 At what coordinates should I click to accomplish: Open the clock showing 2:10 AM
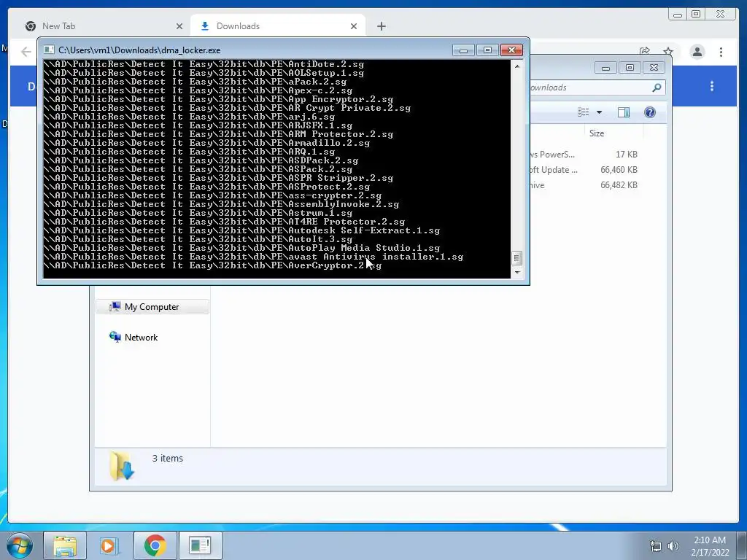coord(710,545)
